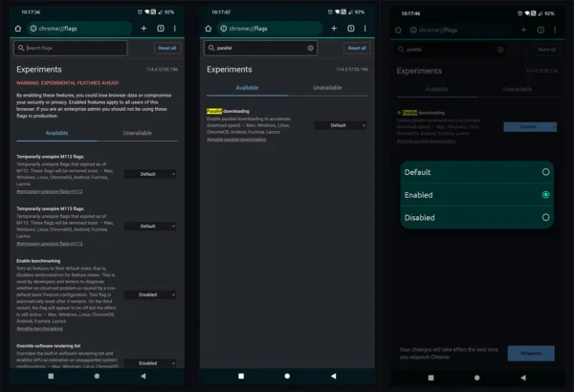The image size is (574, 392).
Task: Open #enable-benchmarking link
Action: click(39, 329)
